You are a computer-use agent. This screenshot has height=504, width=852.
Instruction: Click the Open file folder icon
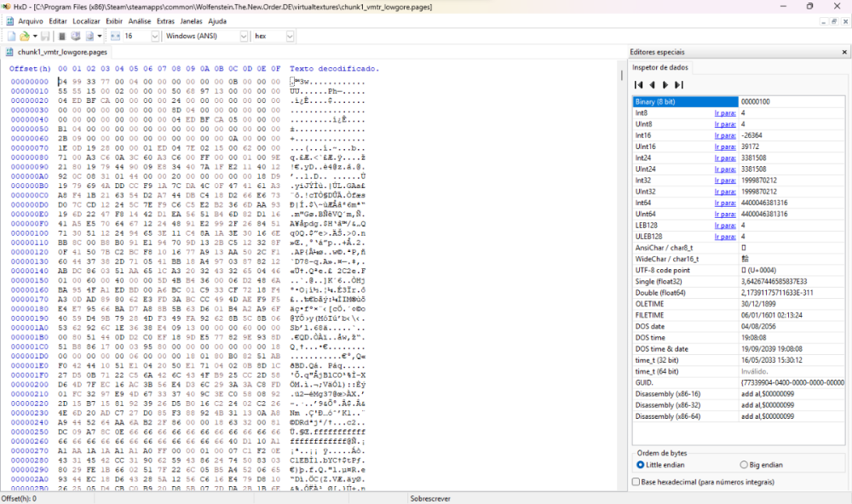coord(26,37)
